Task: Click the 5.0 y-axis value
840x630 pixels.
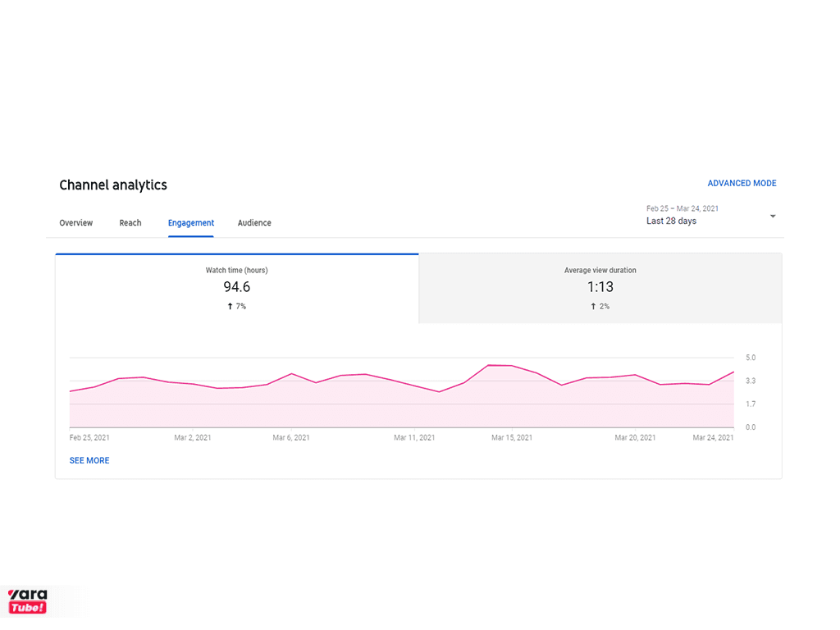Action: pos(751,358)
